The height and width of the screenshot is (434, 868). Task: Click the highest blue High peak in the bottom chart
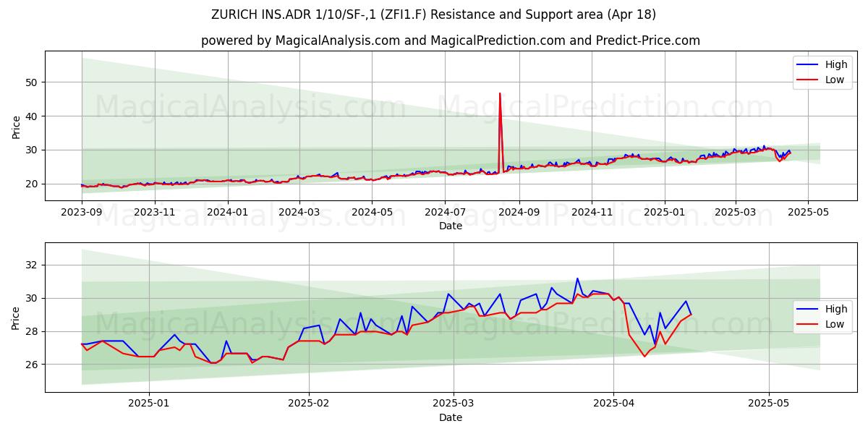click(x=577, y=278)
